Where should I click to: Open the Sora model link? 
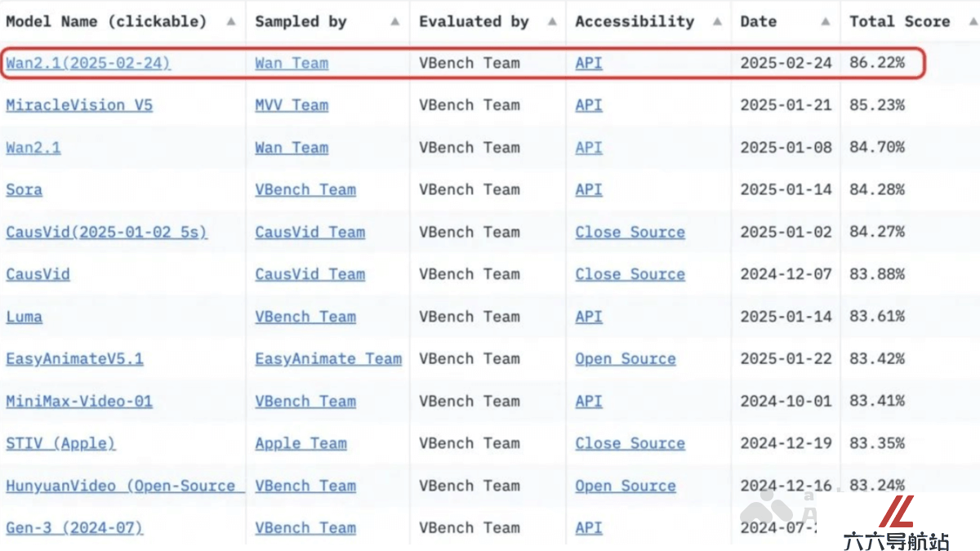coord(24,190)
